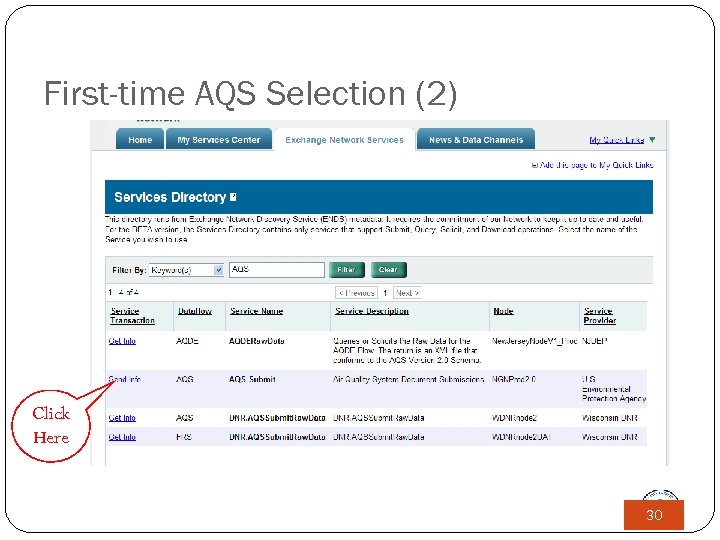Click Get Info for WDNRnode2UAT row
The height and width of the screenshot is (540, 720).
122,437
